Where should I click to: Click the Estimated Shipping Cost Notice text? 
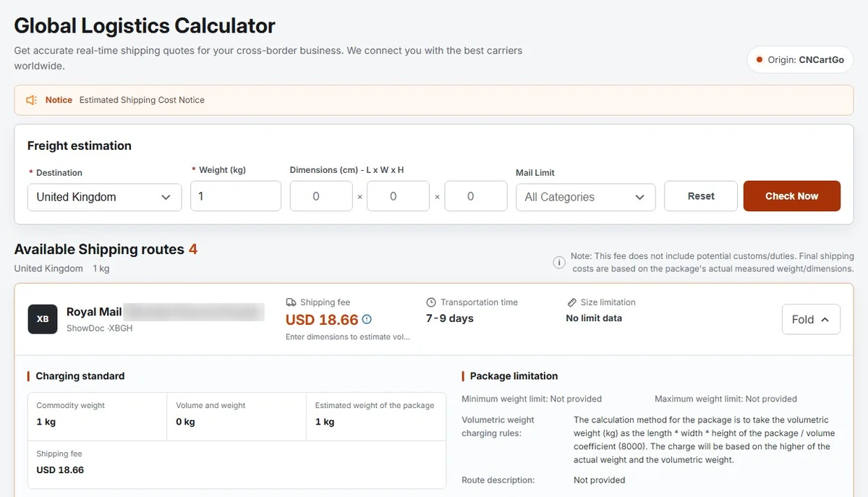pos(142,100)
